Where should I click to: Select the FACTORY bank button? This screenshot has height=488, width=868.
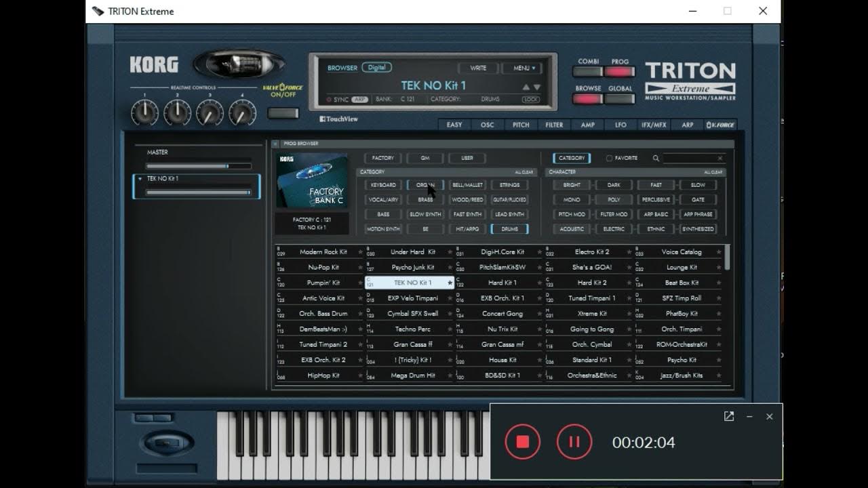(x=383, y=158)
